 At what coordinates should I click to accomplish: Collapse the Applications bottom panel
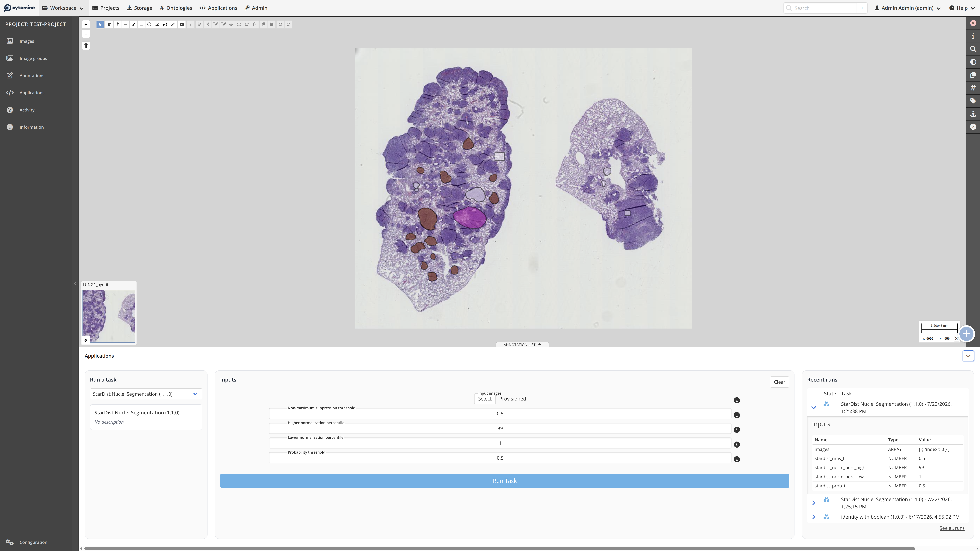click(x=968, y=356)
